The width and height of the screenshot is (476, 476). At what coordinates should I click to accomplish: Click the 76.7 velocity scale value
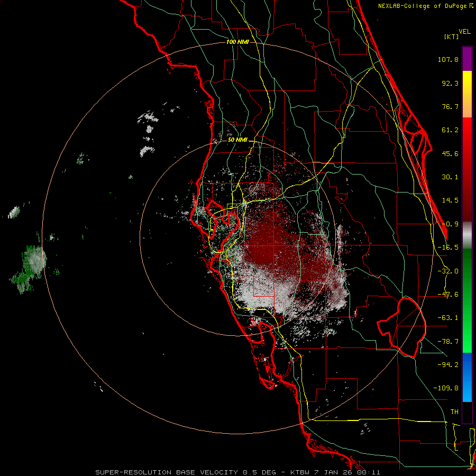[x=450, y=106]
